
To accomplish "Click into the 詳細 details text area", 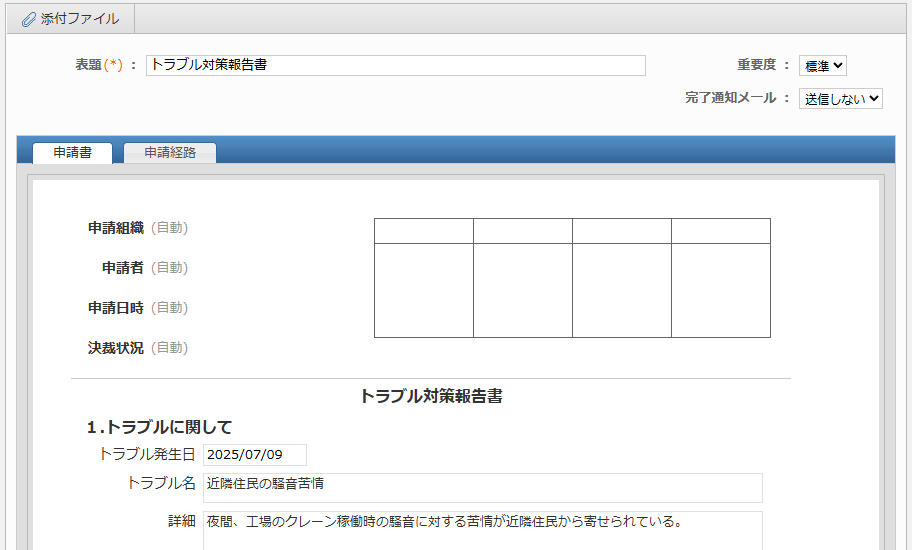I will pos(482,530).
